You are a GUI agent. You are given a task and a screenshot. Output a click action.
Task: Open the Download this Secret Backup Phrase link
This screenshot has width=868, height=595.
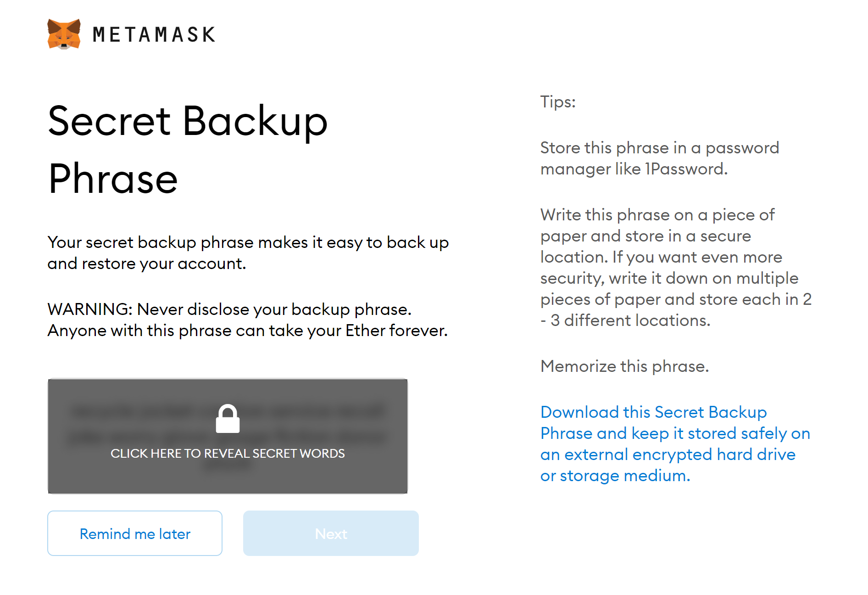click(675, 443)
